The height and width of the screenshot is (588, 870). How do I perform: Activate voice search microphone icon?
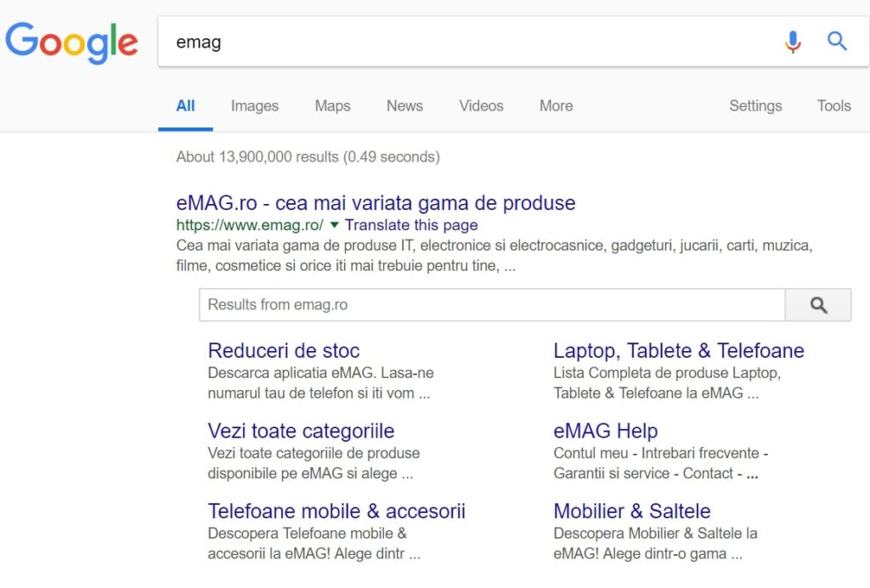792,42
